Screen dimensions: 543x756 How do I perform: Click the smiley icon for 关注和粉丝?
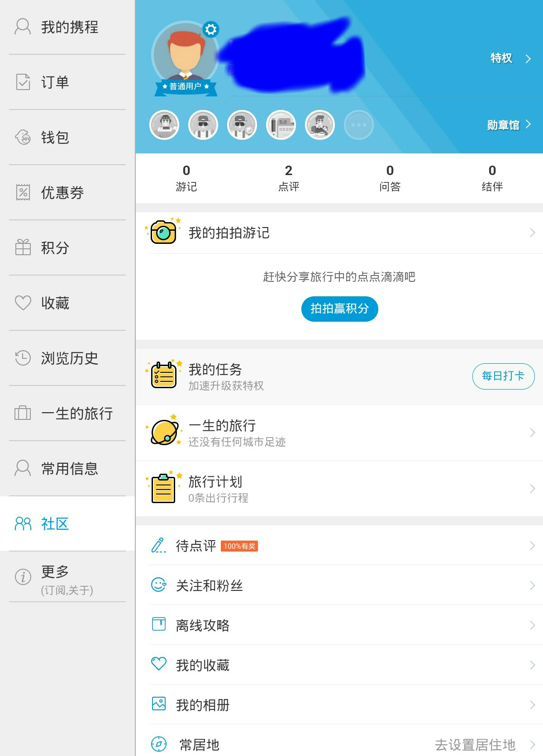tap(158, 585)
